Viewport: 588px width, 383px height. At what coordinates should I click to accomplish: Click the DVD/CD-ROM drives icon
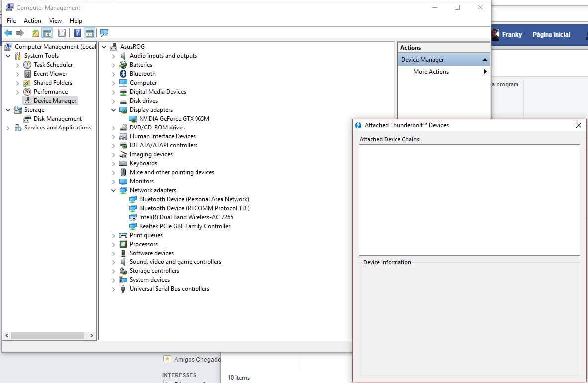pyautogui.click(x=123, y=128)
